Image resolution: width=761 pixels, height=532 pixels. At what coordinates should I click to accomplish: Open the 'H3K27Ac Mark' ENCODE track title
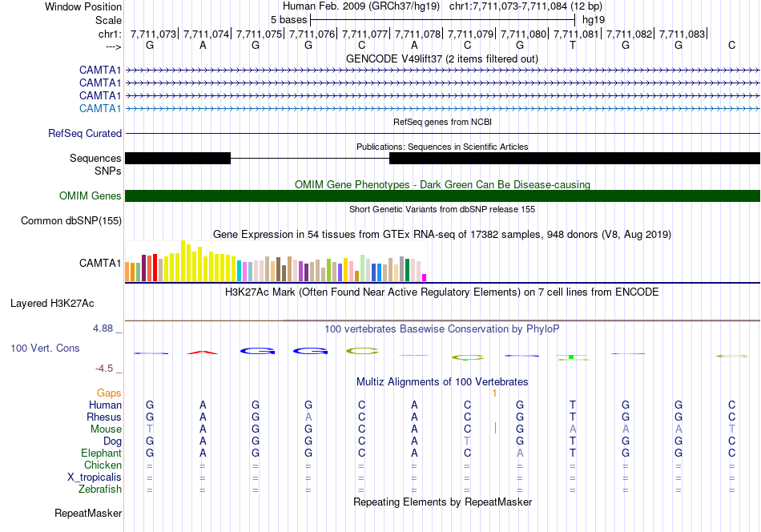442,292
